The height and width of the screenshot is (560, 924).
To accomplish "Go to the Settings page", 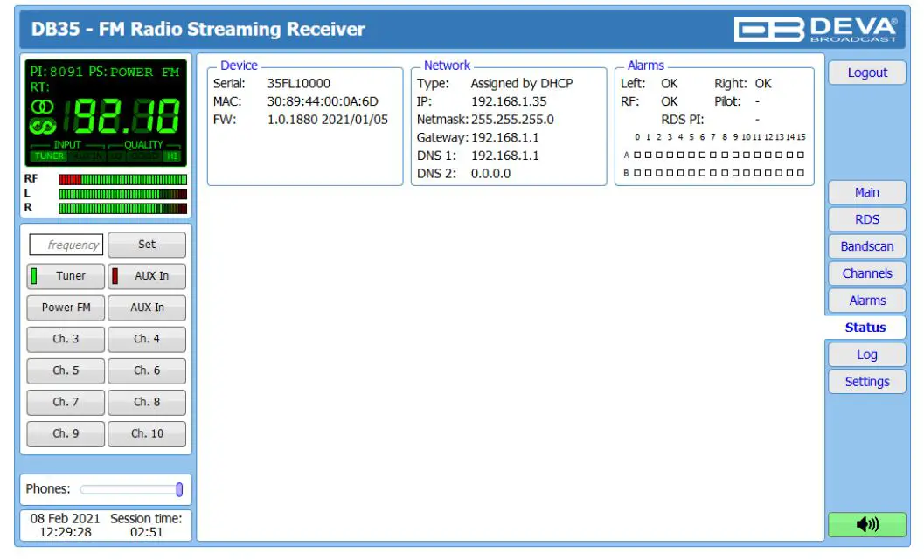I will point(866,382).
